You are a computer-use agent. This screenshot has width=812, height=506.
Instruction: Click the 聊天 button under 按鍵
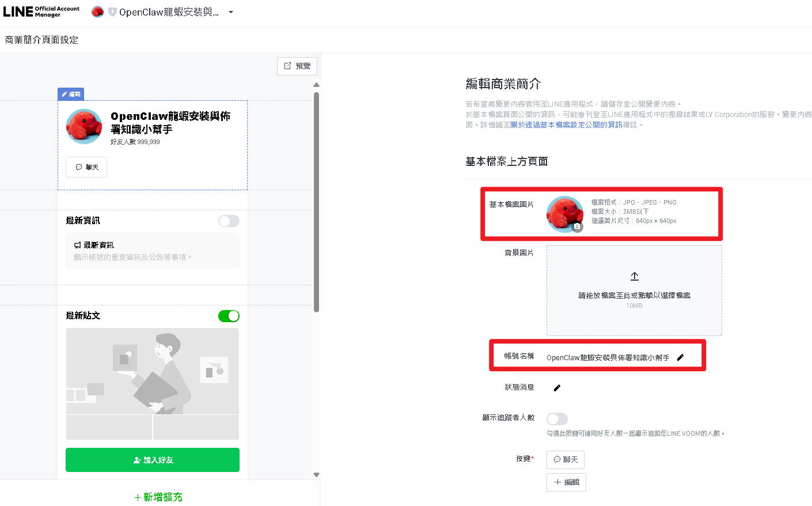point(565,459)
